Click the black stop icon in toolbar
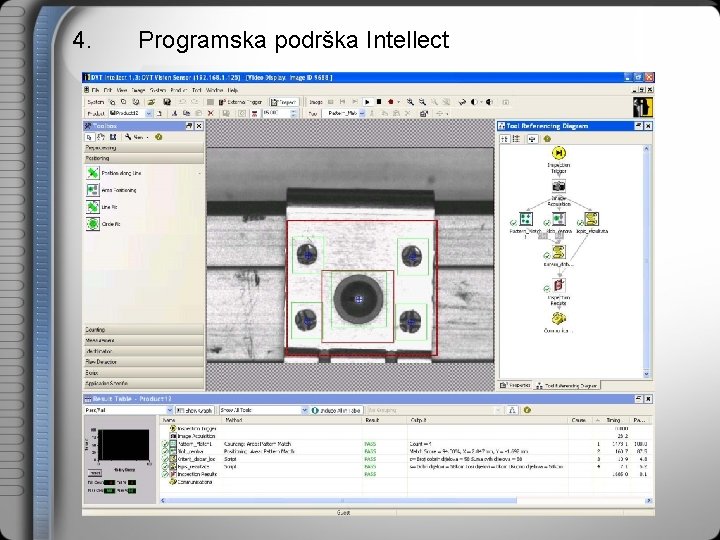 379,102
